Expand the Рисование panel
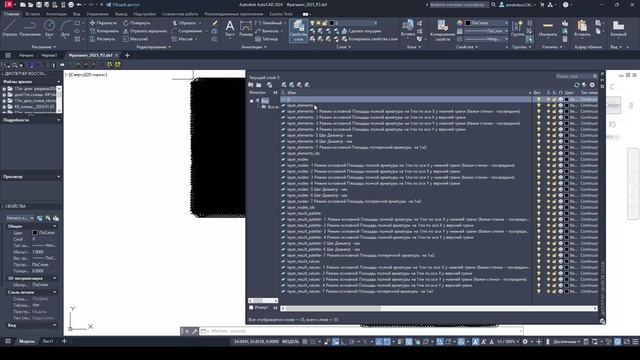This screenshot has width=640, height=360. pos(44,47)
